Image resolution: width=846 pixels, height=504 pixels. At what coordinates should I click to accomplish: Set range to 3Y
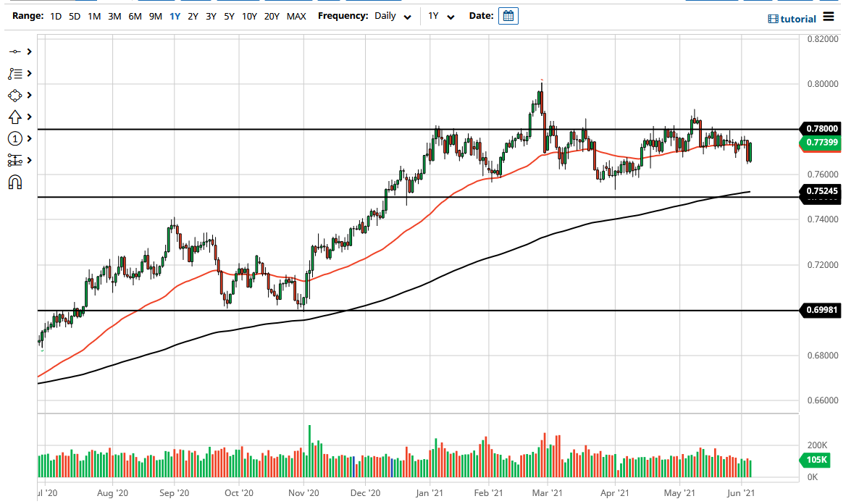click(211, 16)
